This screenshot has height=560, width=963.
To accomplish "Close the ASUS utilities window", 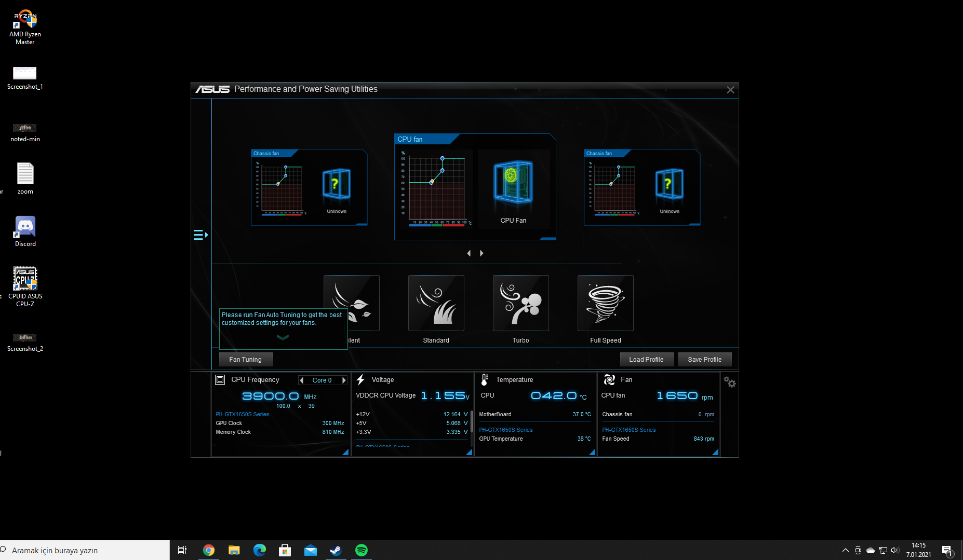I will 730,90.
